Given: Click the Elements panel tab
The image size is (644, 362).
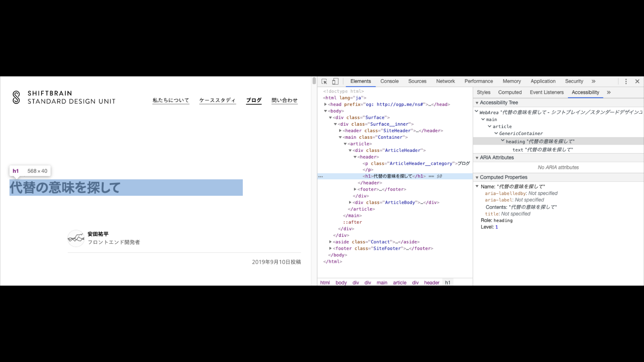Looking at the screenshot, I should [x=361, y=81].
